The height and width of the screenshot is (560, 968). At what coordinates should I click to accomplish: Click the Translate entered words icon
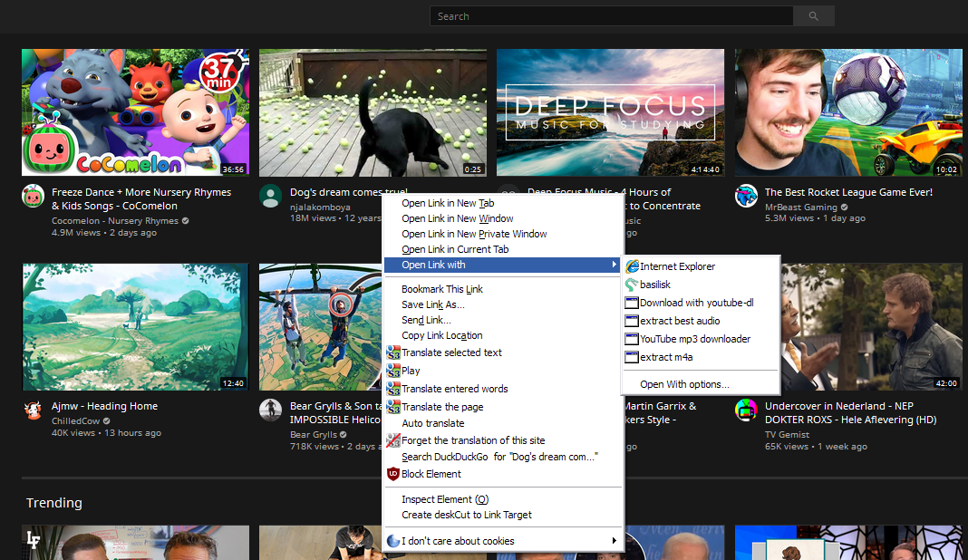click(393, 389)
